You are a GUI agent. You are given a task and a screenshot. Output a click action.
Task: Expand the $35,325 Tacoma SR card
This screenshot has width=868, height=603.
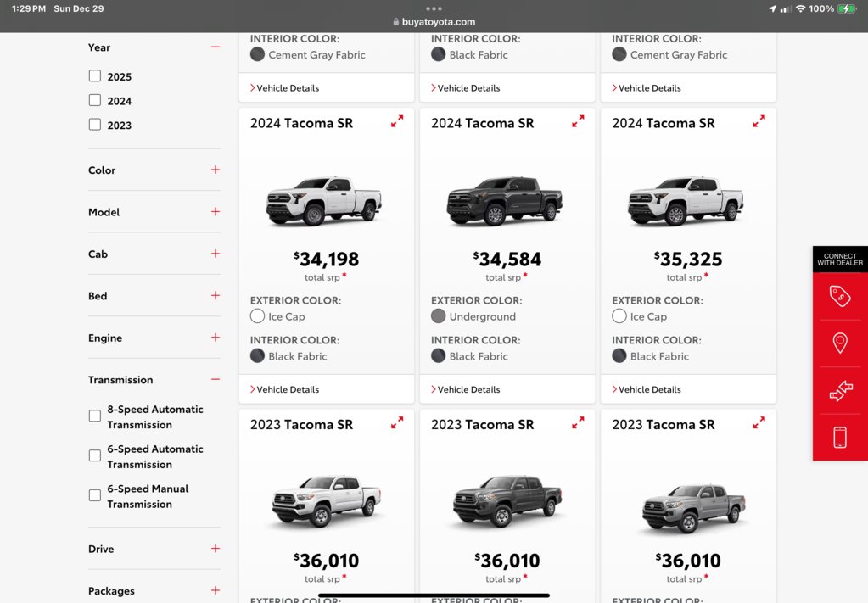coord(759,121)
